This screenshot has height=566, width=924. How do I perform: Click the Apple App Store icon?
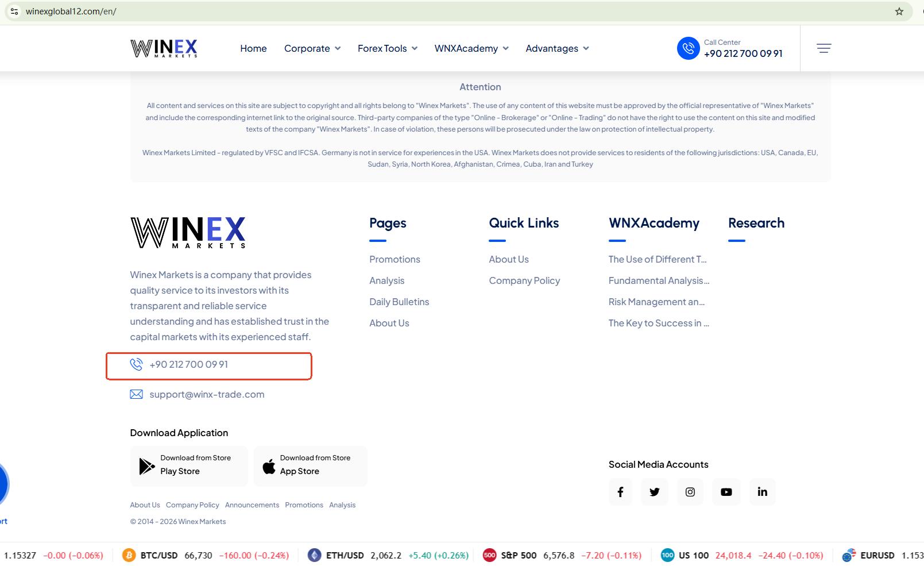tap(269, 466)
